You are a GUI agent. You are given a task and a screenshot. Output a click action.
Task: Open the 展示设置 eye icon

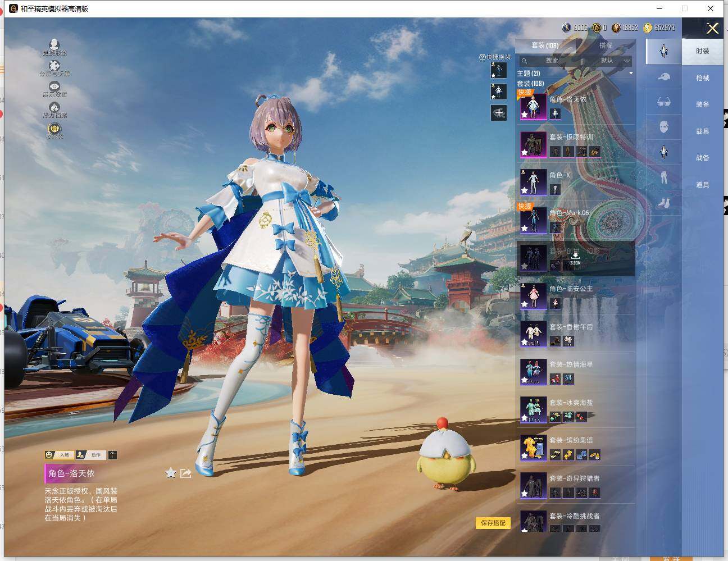tap(54, 86)
